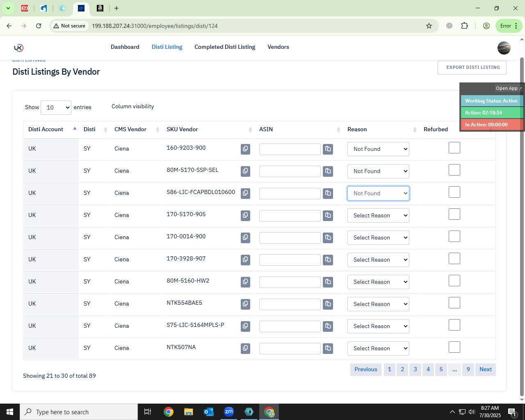The width and height of the screenshot is (525, 420).
Task: Click Export Disti Listing button
Action: coord(472,68)
